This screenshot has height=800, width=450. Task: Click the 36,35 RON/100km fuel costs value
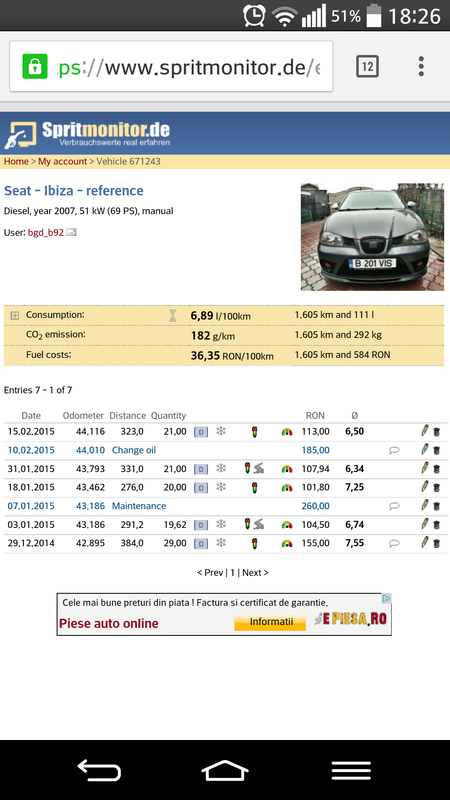coord(232,356)
